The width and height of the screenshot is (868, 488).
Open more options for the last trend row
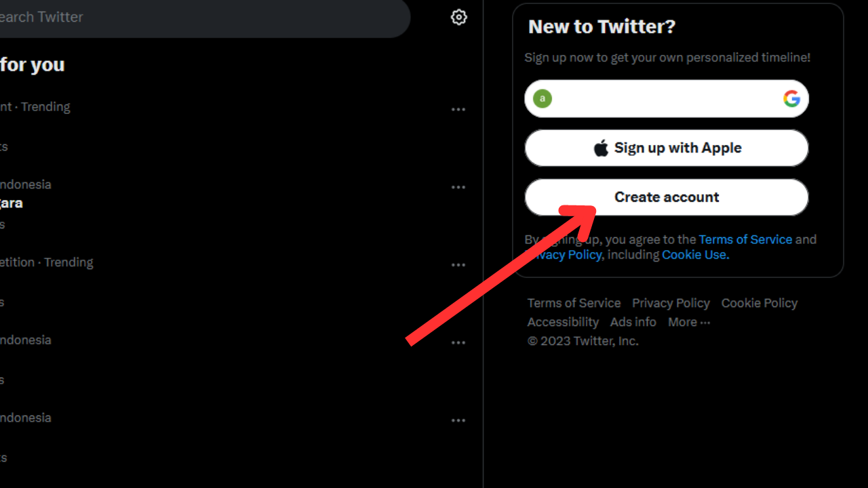coord(458,421)
